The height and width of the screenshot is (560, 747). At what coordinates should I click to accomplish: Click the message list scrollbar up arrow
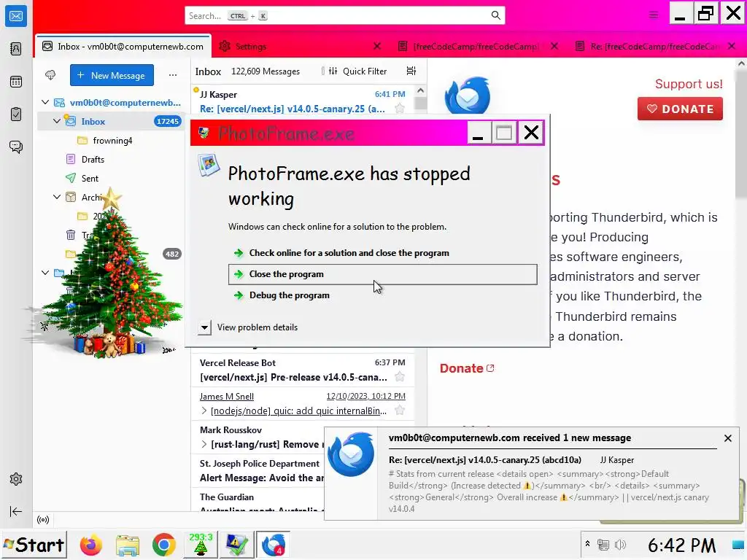tap(420, 90)
